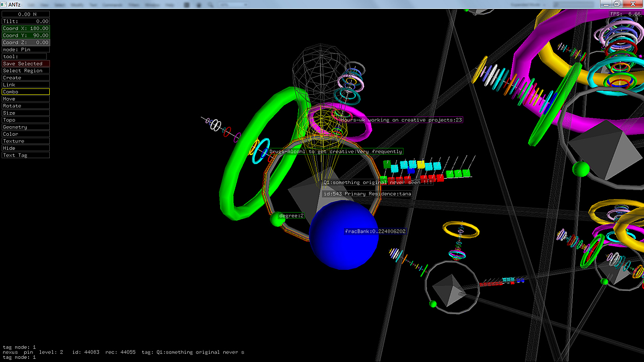Click the fracBank:0.224806202 text tag
644x362 pixels.
(375, 231)
